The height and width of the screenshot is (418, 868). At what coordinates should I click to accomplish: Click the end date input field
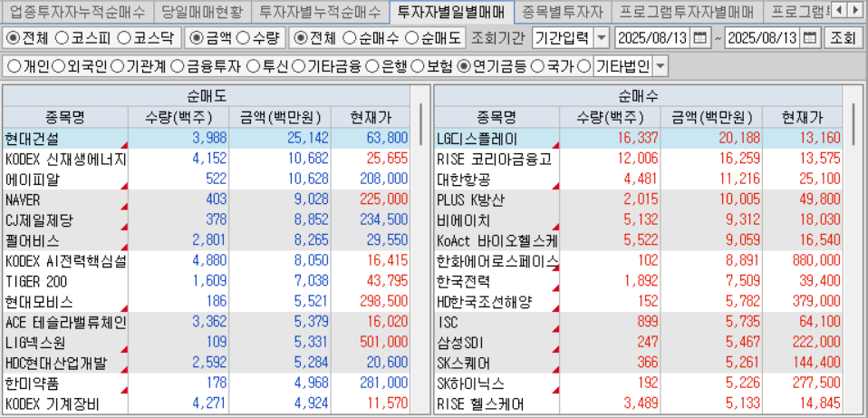tap(764, 38)
